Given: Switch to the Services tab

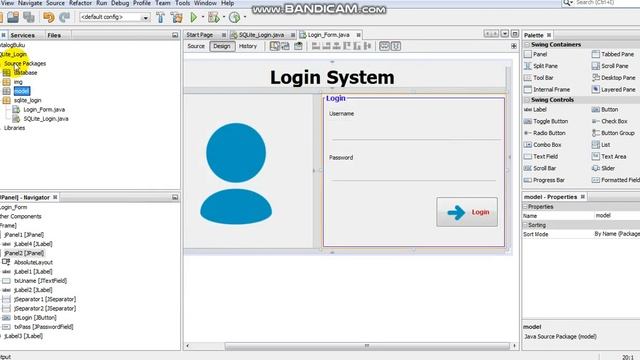Looking at the screenshot, I should 22,36.
